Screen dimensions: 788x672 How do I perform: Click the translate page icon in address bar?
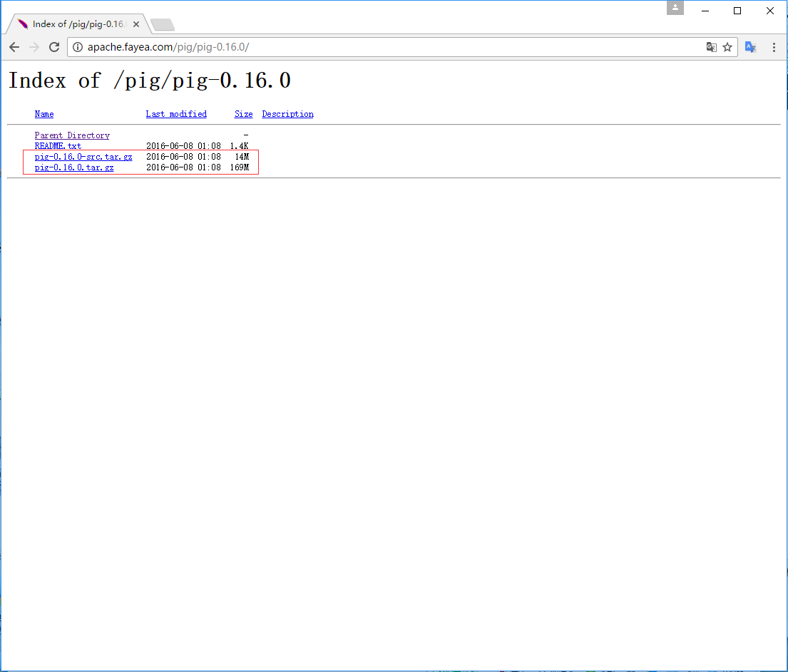[x=711, y=47]
